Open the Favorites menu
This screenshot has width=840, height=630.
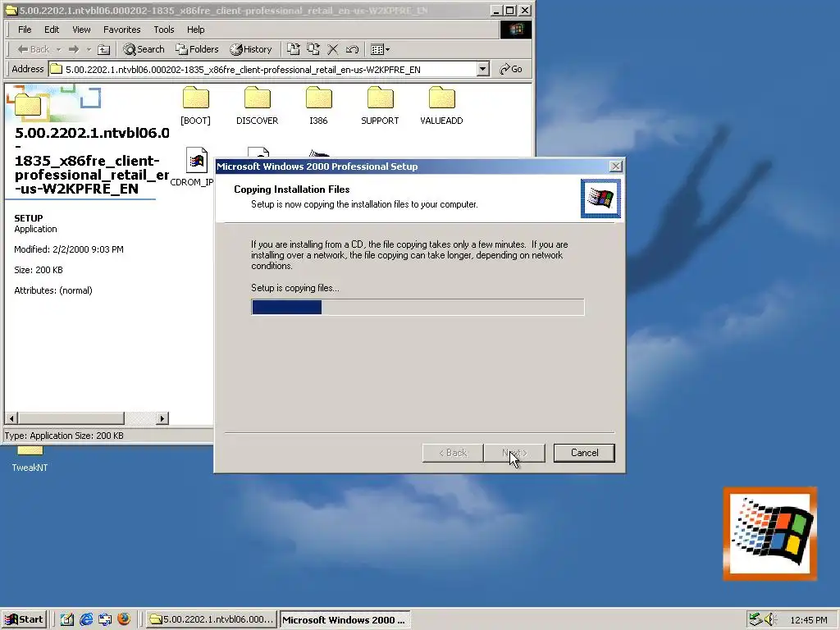pos(121,30)
